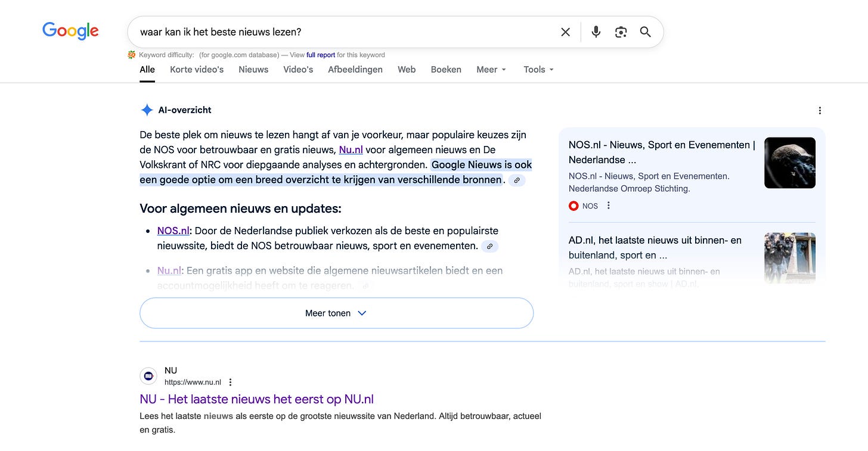Click faded Nu.nl link in second bullet
Viewport: 868px width, 451px height.
click(x=169, y=270)
